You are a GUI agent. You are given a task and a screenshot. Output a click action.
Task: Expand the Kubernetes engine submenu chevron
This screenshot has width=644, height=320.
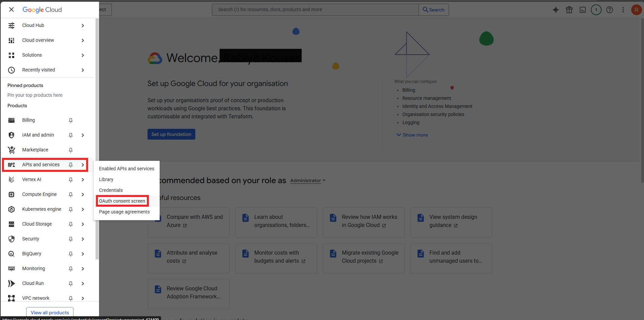click(83, 209)
